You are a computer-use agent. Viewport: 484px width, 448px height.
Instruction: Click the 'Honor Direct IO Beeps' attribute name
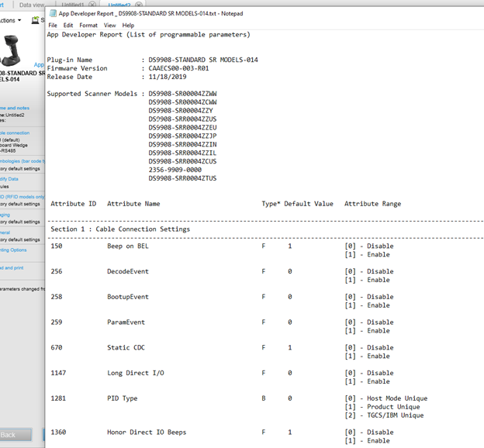[x=147, y=432]
